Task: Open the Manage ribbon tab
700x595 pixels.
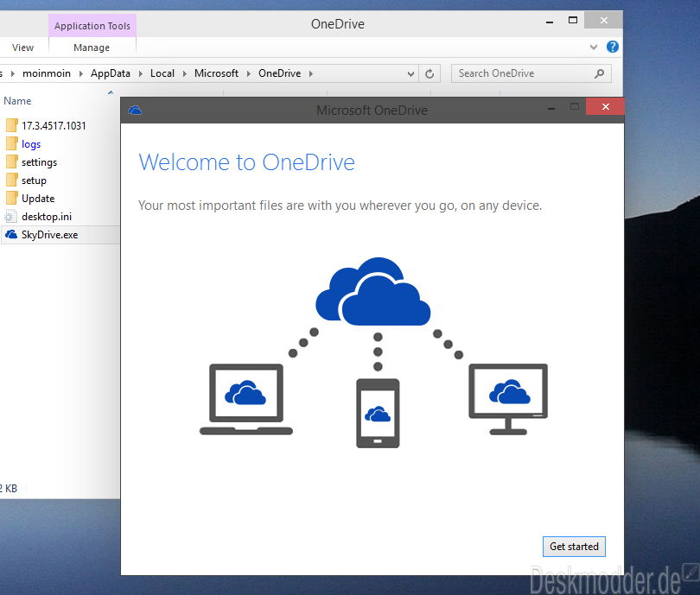Action: (x=92, y=47)
